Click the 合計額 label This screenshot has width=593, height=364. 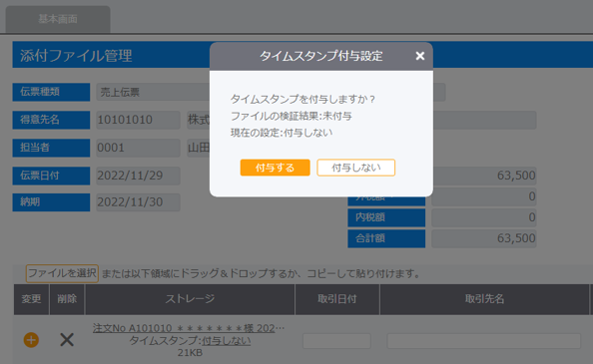386,238
